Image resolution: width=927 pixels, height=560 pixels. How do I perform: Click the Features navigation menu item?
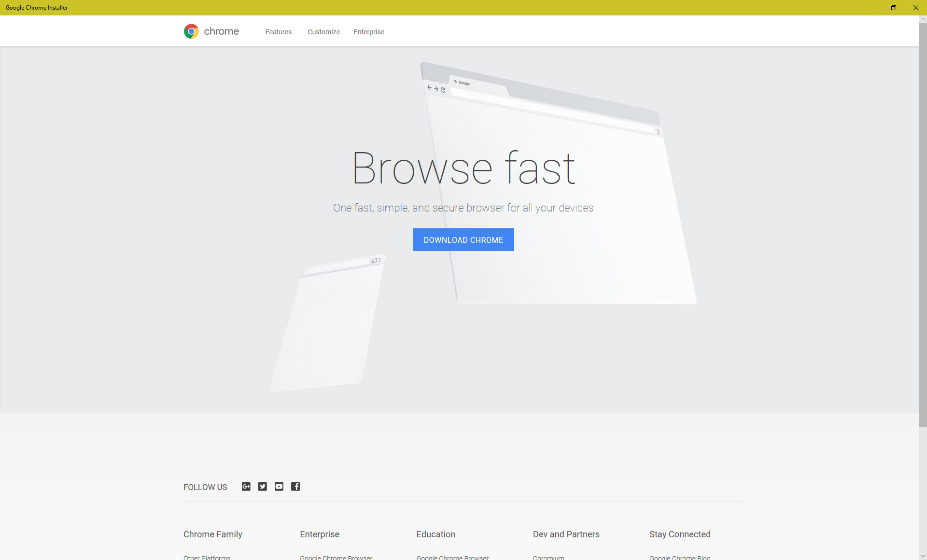(x=278, y=32)
